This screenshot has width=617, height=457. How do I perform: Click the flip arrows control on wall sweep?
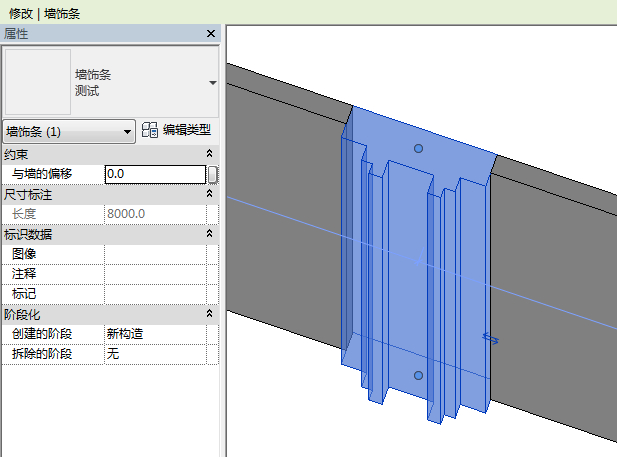coord(491,338)
